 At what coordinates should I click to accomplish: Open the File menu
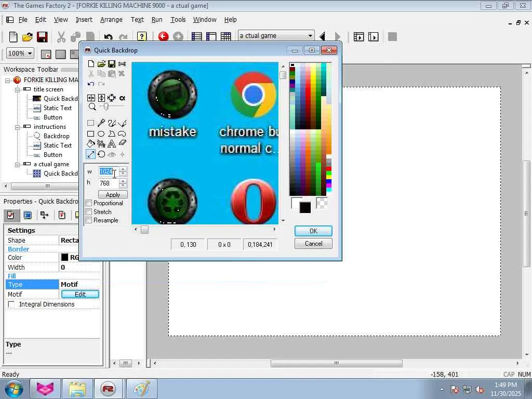tap(23, 20)
